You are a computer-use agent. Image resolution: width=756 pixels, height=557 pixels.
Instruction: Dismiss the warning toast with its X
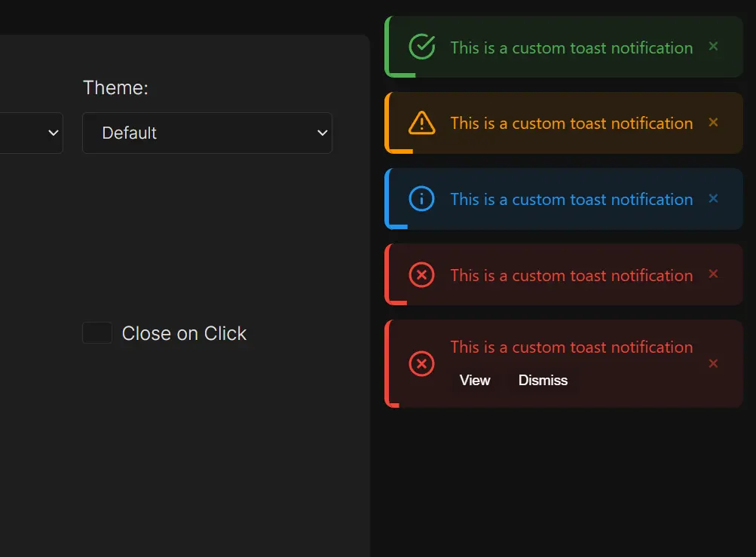pos(713,122)
